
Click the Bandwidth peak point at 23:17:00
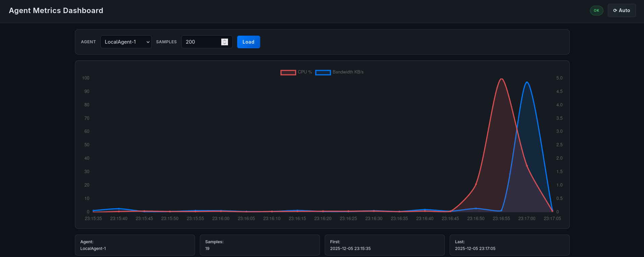pyautogui.click(x=527, y=82)
